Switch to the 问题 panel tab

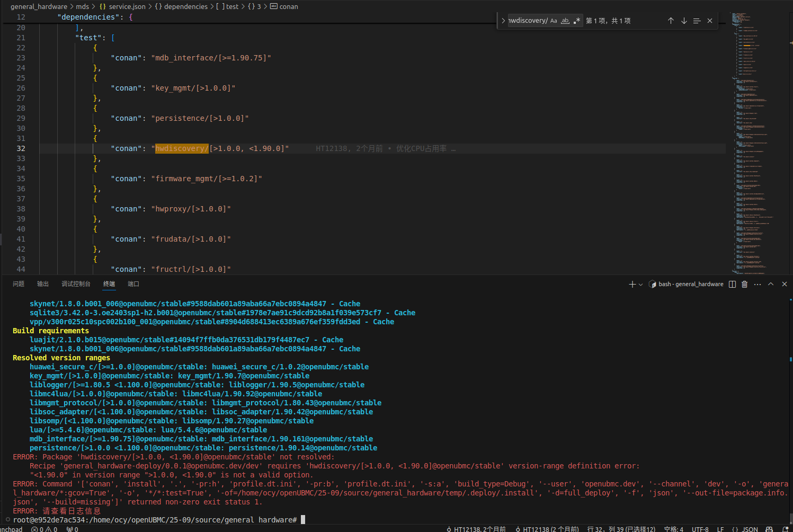[19, 284]
